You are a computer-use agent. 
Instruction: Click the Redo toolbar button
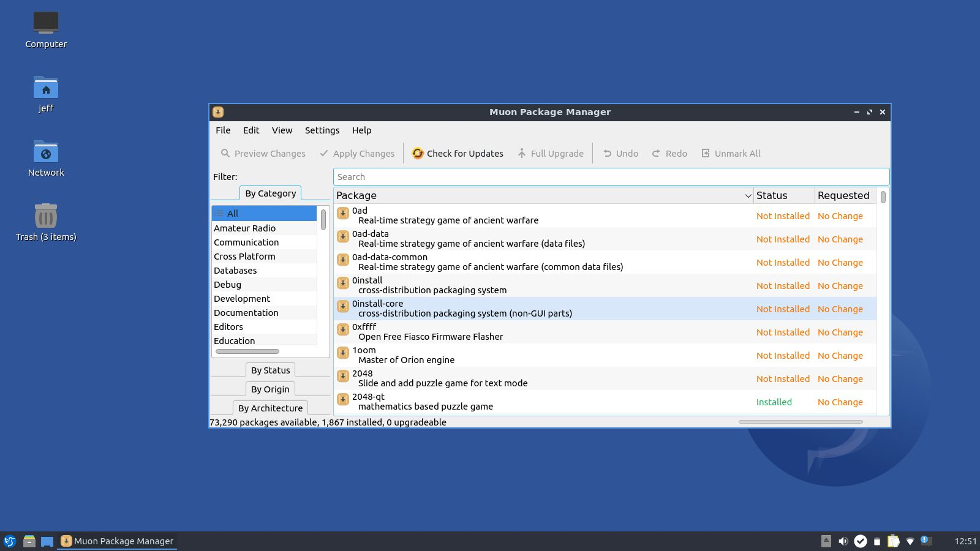pyautogui.click(x=669, y=154)
